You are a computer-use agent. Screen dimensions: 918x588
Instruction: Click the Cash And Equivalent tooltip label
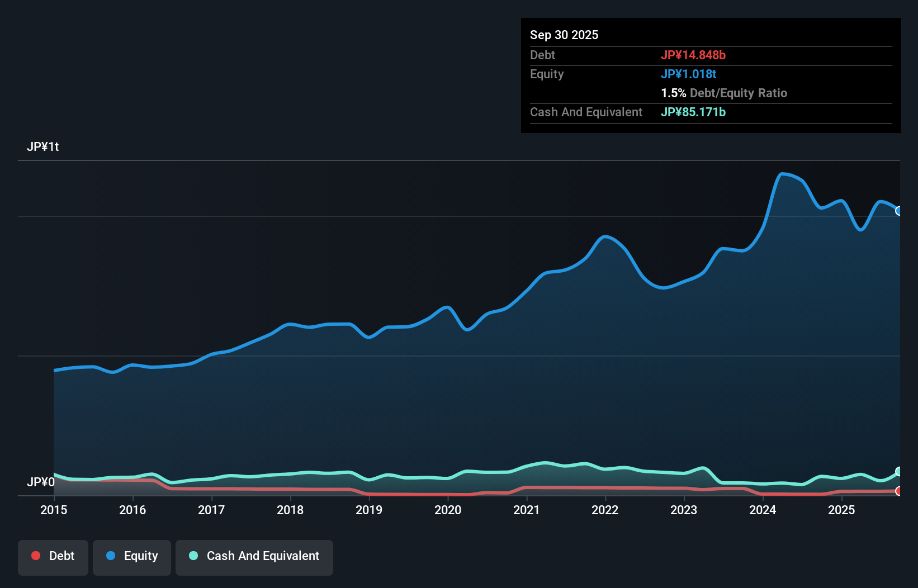(586, 112)
